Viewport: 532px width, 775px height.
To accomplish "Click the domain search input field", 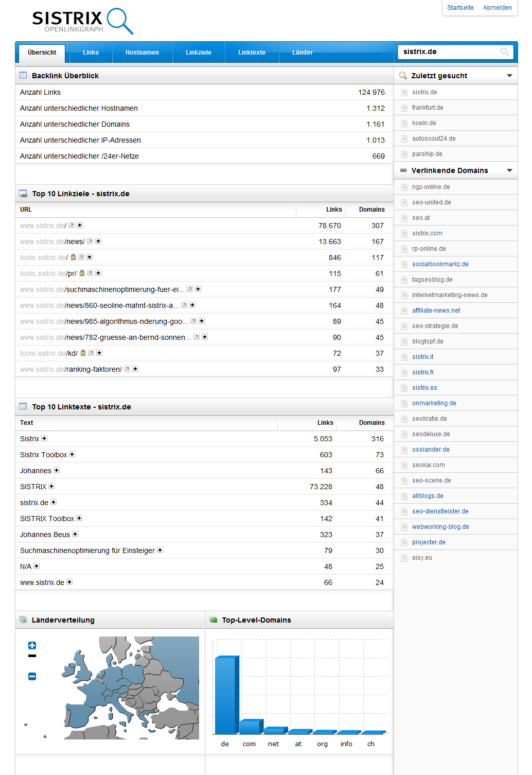I will tap(448, 52).
